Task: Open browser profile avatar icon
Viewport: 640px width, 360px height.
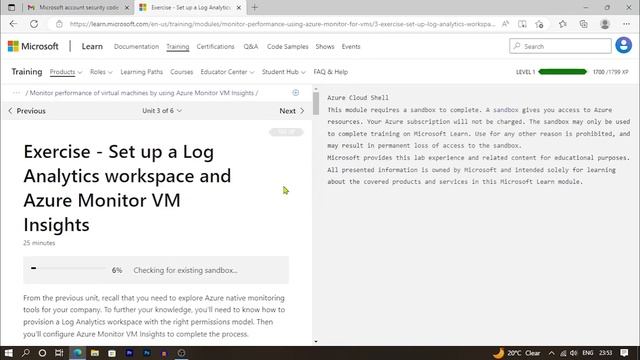Action: click(x=605, y=24)
